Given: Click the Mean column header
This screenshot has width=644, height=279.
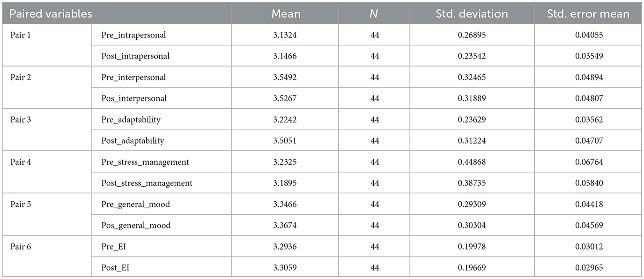Looking at the screenshot, I should pos(285,14).
